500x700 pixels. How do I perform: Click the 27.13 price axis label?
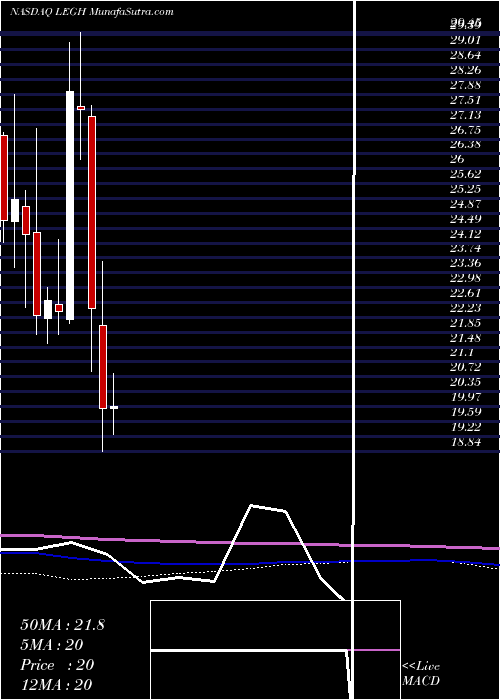point(465,115)
